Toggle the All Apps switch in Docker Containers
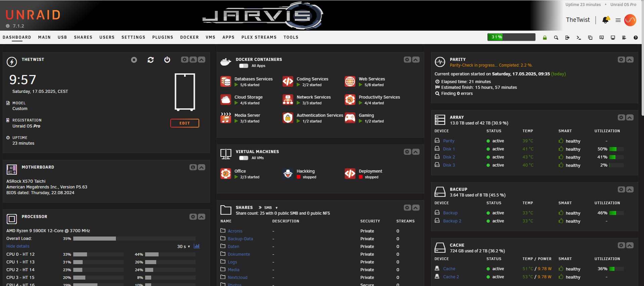The height and width of the screenshot is (286, 644). [244, 66]
